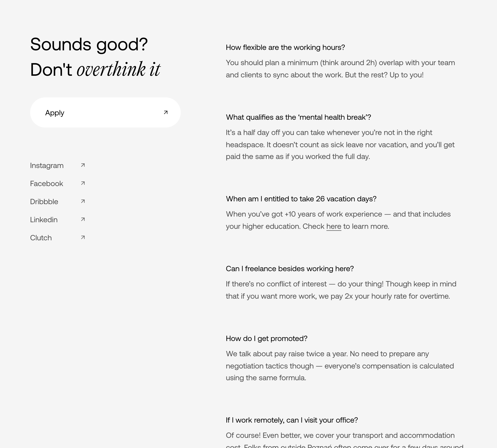The width and height of the screenshot is (497, 448).
Task: Click the arrow icon next to Facebook
Action: coord(83,183)
